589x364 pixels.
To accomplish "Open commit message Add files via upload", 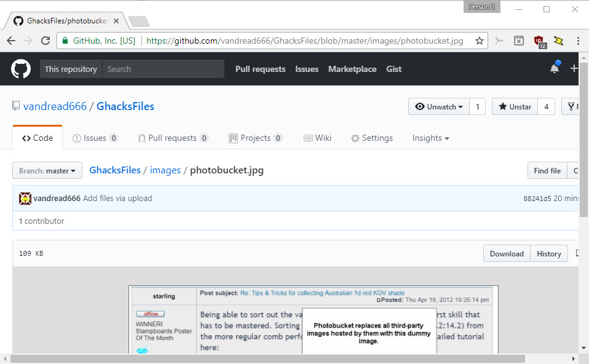I will tap(117, 199).
